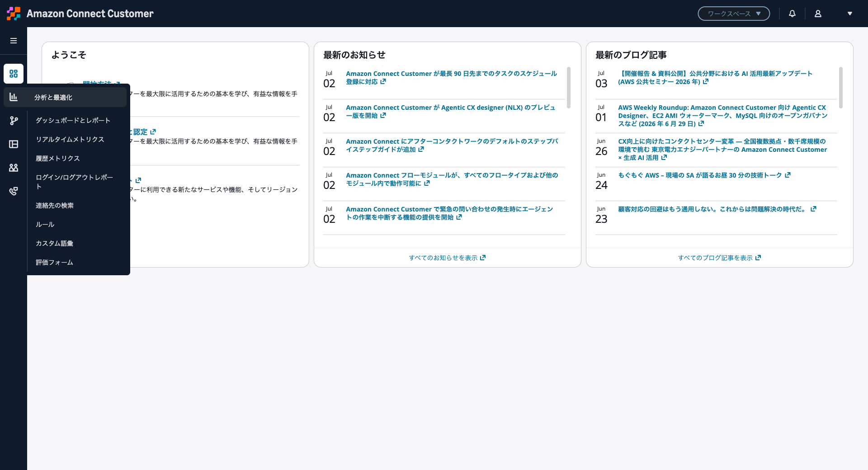Click the 最新のお知らせ panel scrollbar
Viewport: 868px width, 470px height.
(569, 88)
